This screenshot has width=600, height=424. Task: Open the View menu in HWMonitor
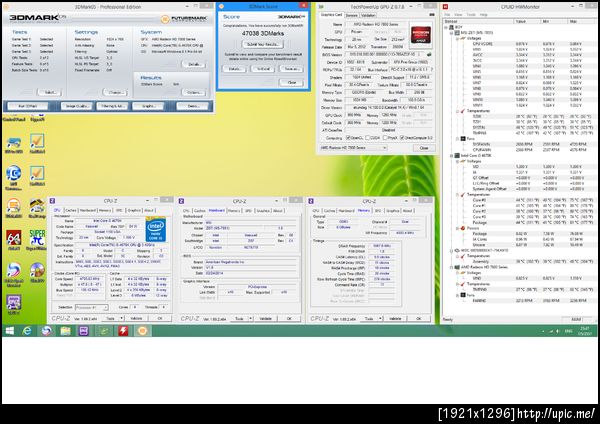click(x=458, y=15)
